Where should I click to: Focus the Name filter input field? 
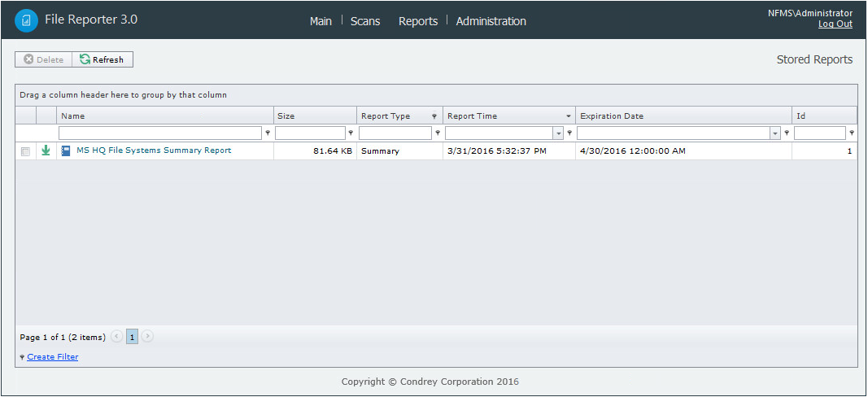click(160, 133)
